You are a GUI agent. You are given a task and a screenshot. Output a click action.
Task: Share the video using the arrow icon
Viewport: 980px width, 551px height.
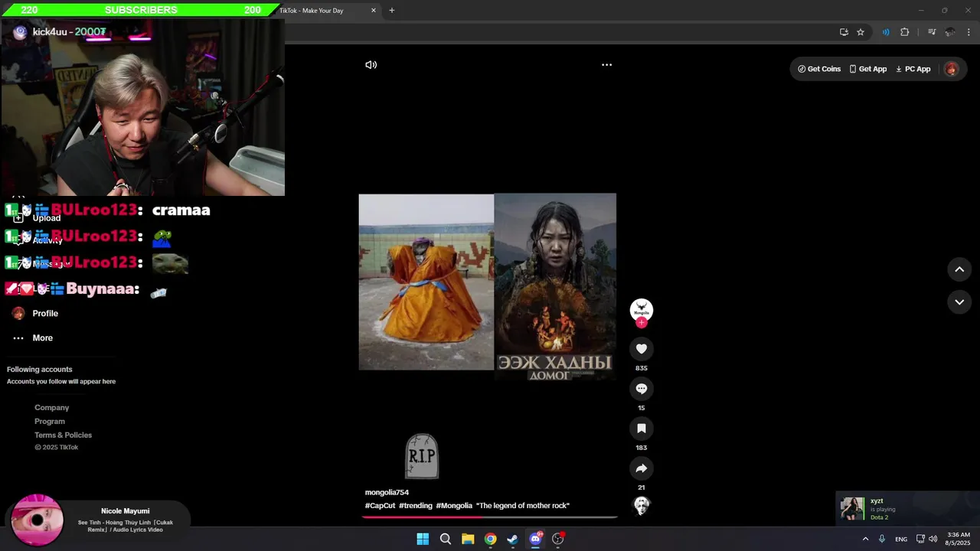[x=642, y=468]
